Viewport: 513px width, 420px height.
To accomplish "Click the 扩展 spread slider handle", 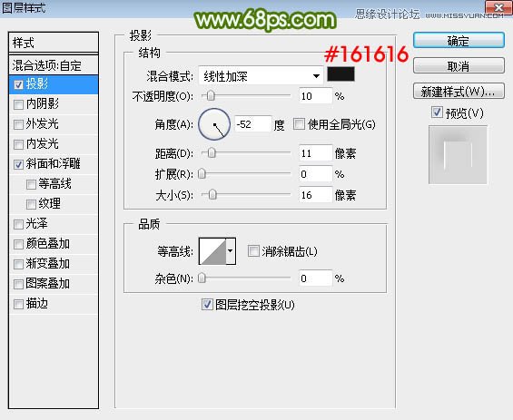I will coord(202,173).
